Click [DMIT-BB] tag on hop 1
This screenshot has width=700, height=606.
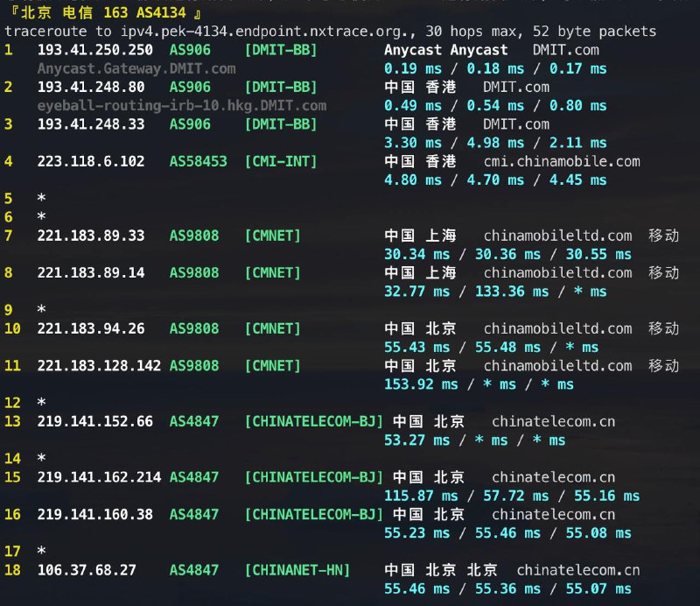click(281, 50)
